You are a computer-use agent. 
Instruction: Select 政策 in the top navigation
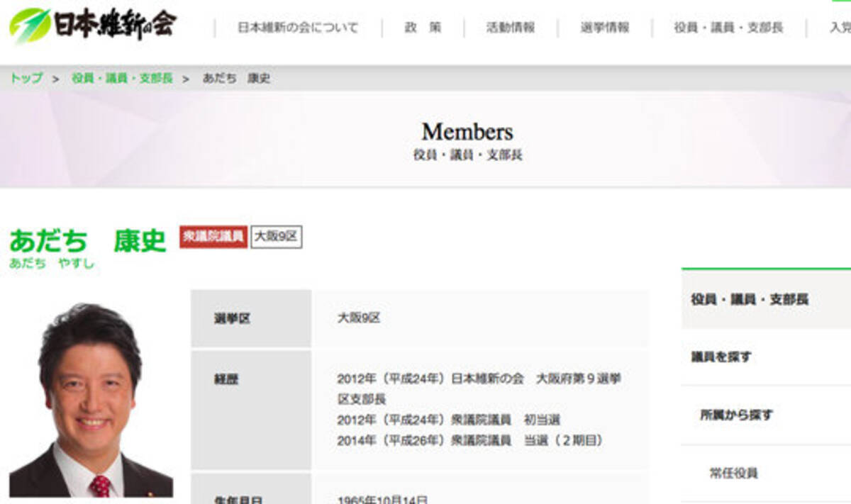tap(423, 28)
